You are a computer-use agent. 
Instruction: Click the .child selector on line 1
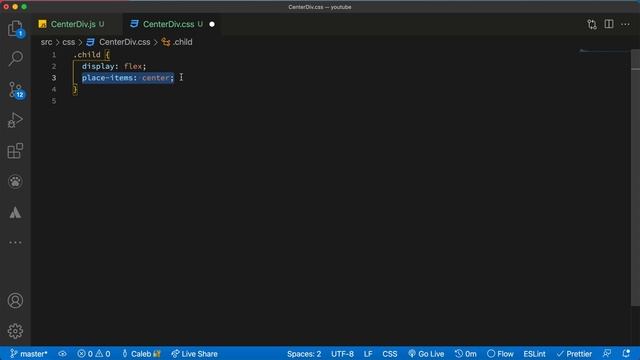tap(87, 55)
